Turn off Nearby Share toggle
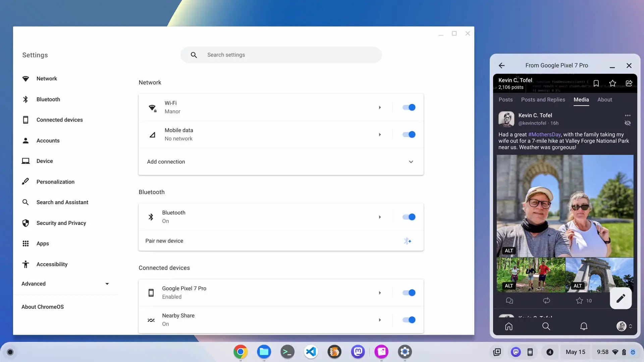 (409, 320)
